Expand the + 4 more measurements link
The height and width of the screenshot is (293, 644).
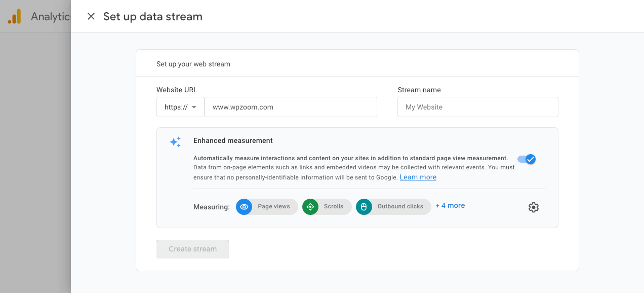tap(450, 205)
